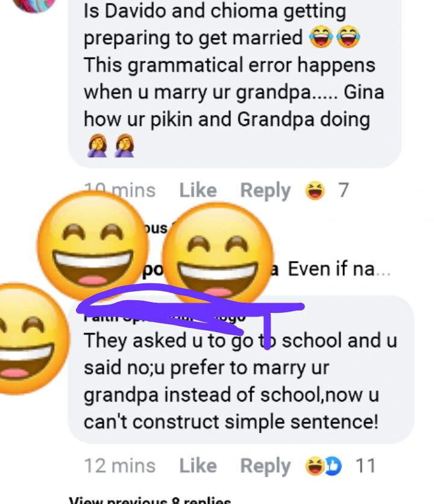Screen dimensions: 434x504
Task: Tap the 10 mins timestamp
Action: click(x=119, y=191)
